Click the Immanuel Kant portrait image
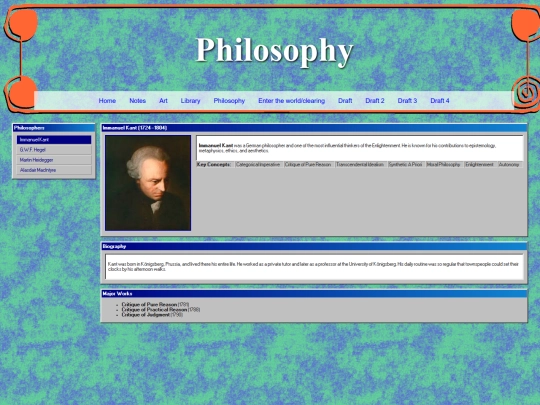This screenshot has width=540, height=405. [148, 183]
